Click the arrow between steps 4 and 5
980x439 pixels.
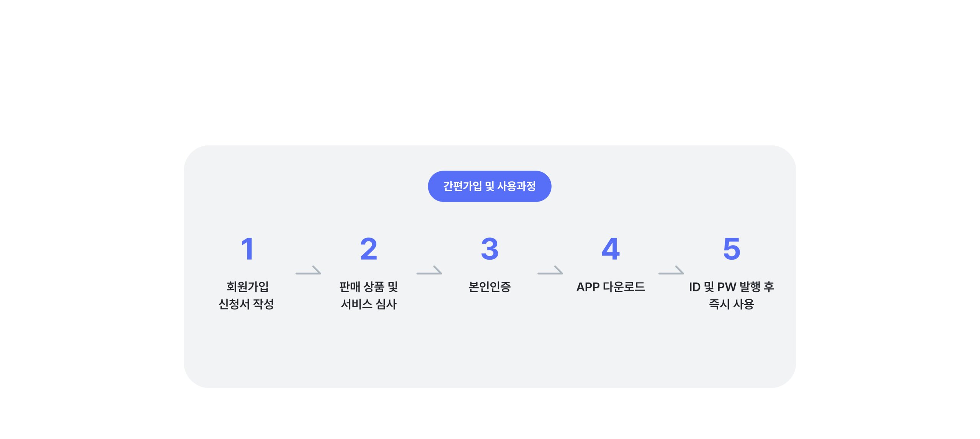point(671,270)
